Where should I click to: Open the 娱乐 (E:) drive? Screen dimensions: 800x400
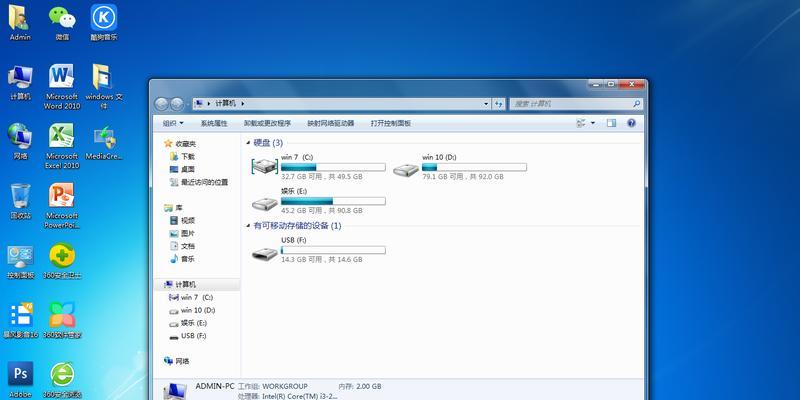(264, 199)
